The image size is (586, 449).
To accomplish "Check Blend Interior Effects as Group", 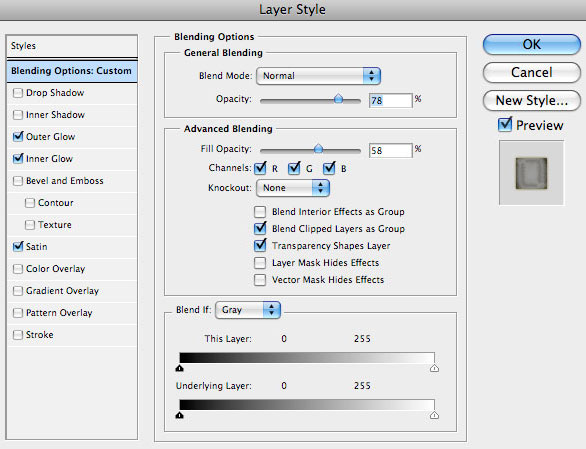I will pos(260,212).
